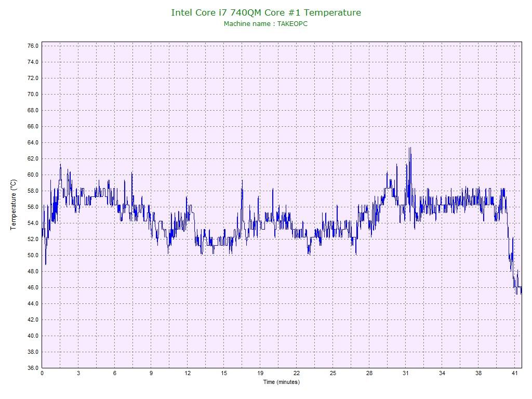Select the 64.0 temperature axis label

click(33, 142)
